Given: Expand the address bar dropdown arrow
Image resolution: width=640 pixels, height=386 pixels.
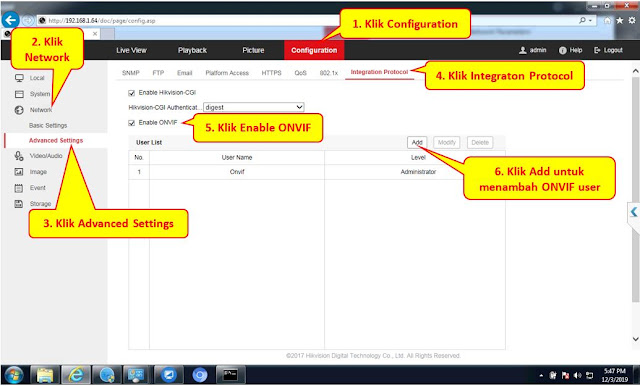Looking at the screenshot, I should point(590,20).
